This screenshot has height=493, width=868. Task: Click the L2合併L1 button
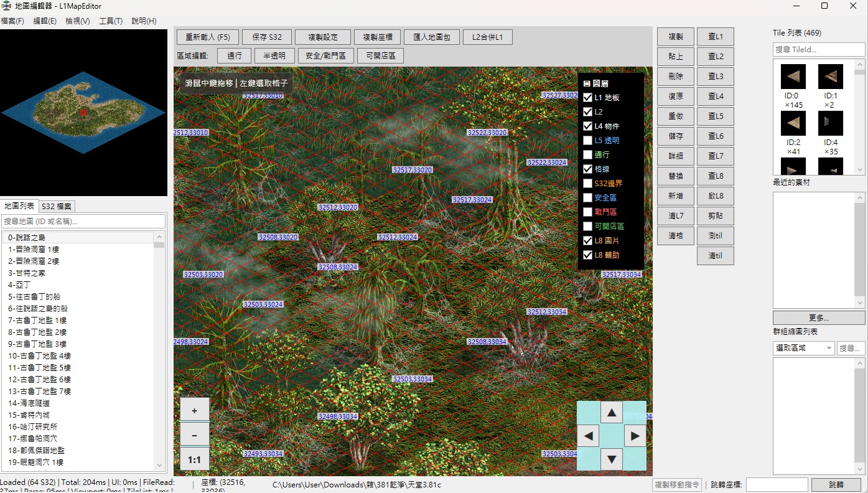tap(488, 37)
